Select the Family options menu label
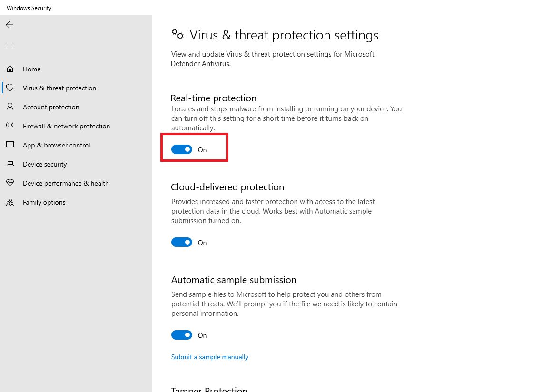The width and height of the screenshot is (552, 392). [x=44, y=202]
